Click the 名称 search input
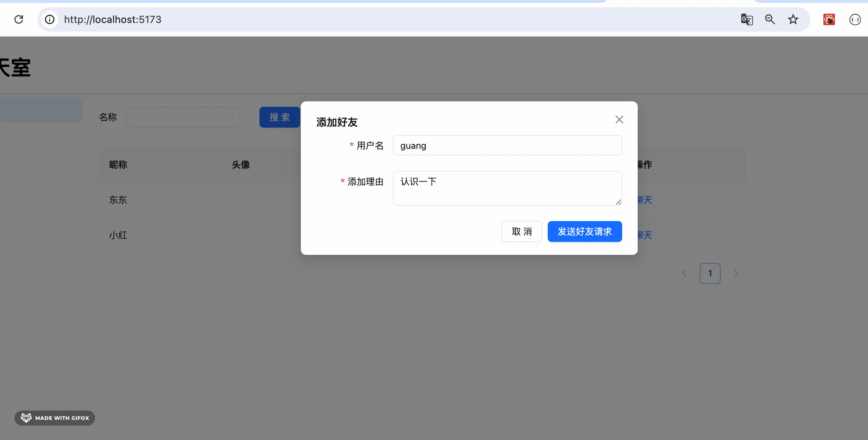Screen dimensions: 868x440 pyautogui.click(x=183, y=117)
